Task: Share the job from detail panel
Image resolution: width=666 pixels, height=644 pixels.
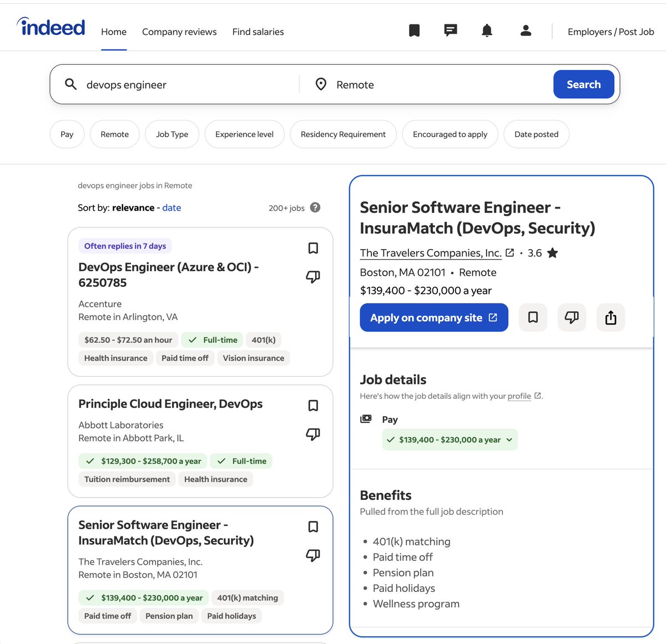Action: coord(610,317)
